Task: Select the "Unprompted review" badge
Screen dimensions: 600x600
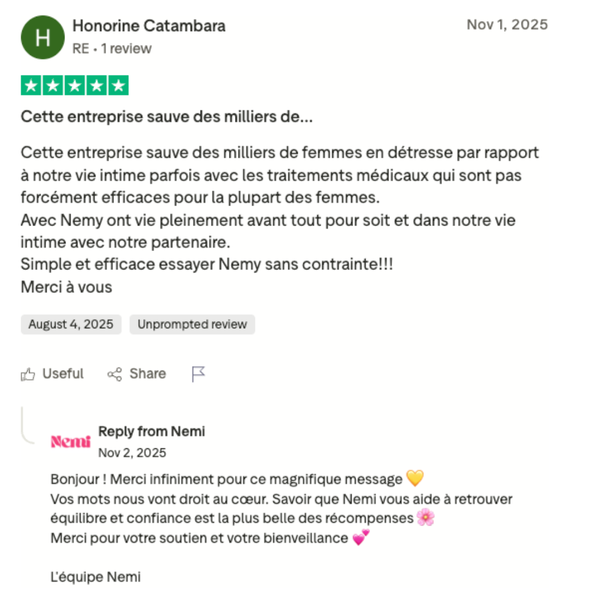Action: point(192,324)
